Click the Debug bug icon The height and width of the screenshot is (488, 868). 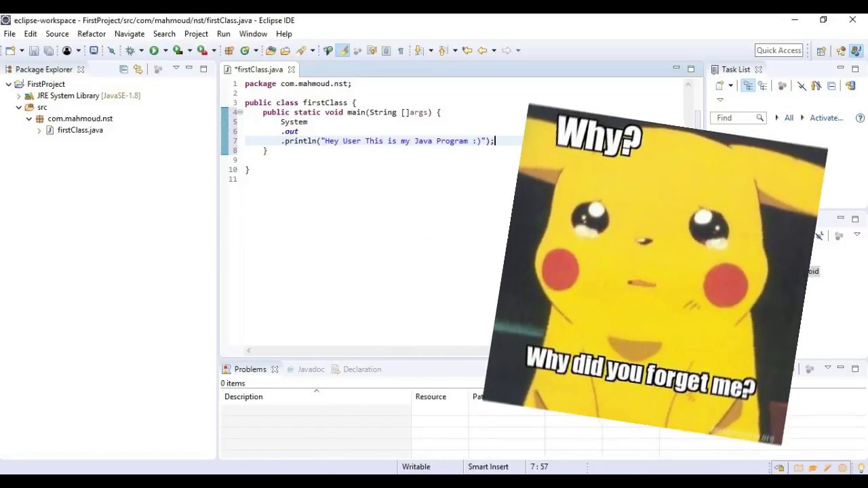[x=130, y=50]
